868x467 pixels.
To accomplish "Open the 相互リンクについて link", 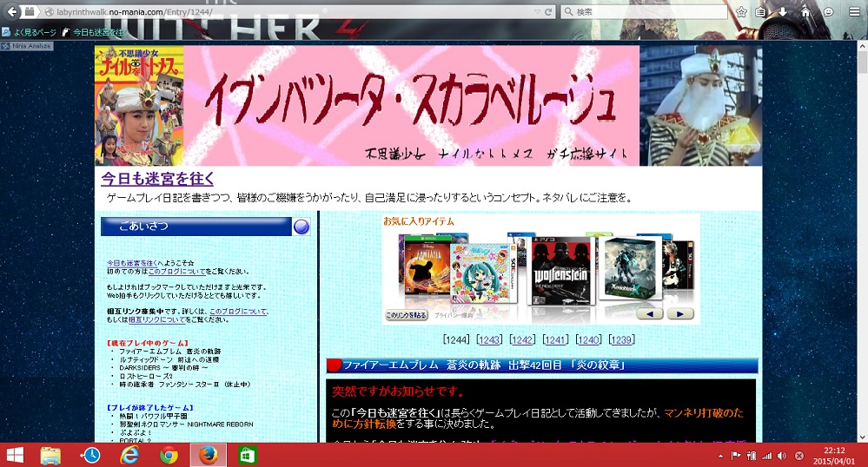I will click(156, 319).
